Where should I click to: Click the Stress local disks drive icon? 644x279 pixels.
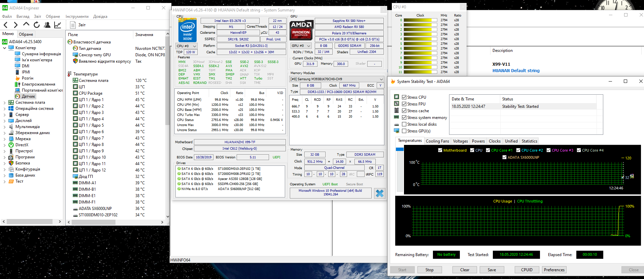point(397,124)
